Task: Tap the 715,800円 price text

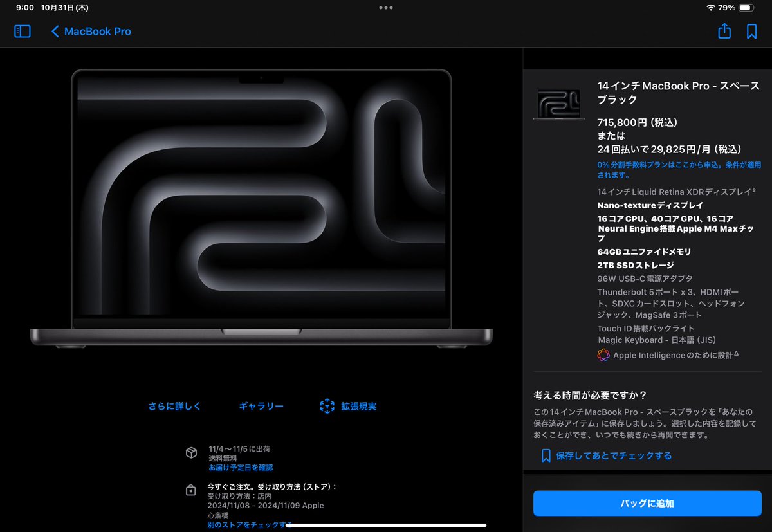Action: pos(637,122)
